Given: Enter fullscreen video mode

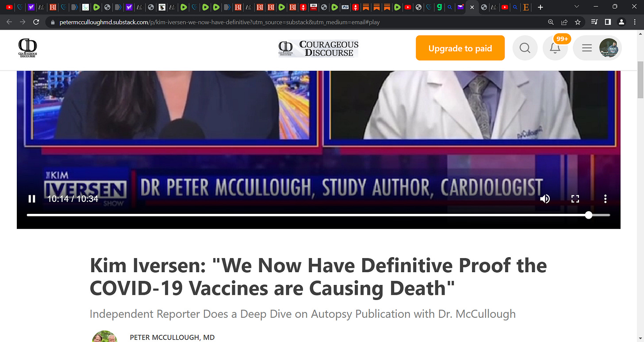Looking at the screenshot, I should pyautogui.click(x=575, y=199).
